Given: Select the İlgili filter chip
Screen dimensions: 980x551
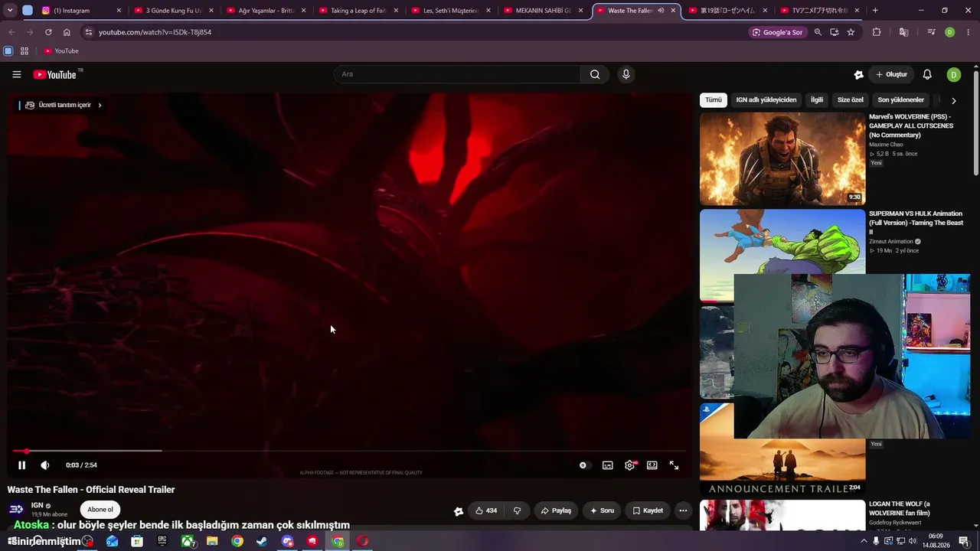Looking at the screenshot, I should tap(817, 100).
